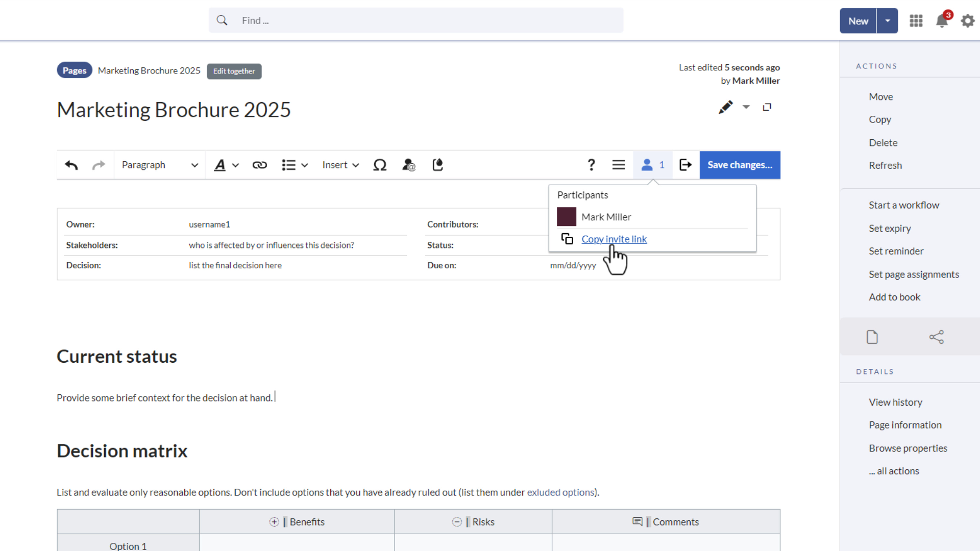
Task: Open editor help question mark
Action: [591, 165]
